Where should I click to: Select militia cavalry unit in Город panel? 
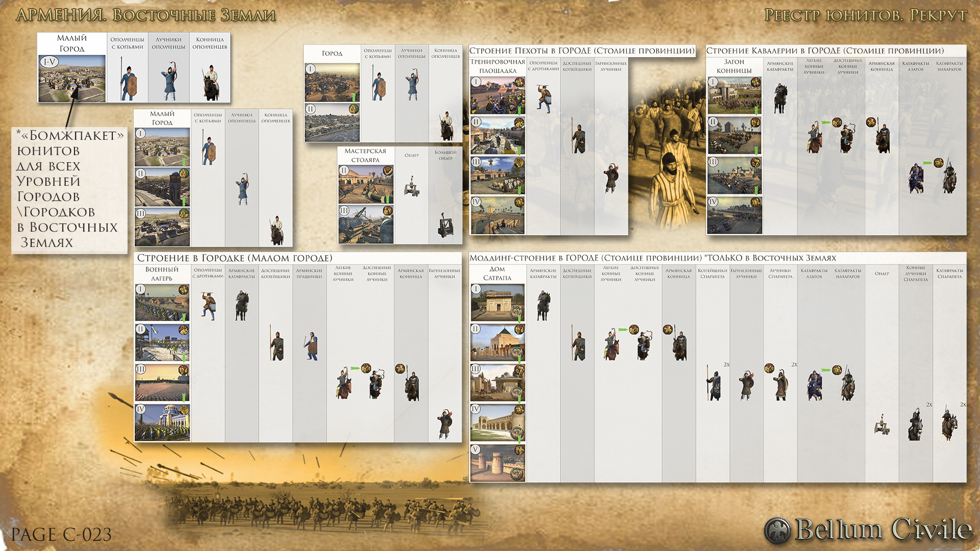point(446,126)
